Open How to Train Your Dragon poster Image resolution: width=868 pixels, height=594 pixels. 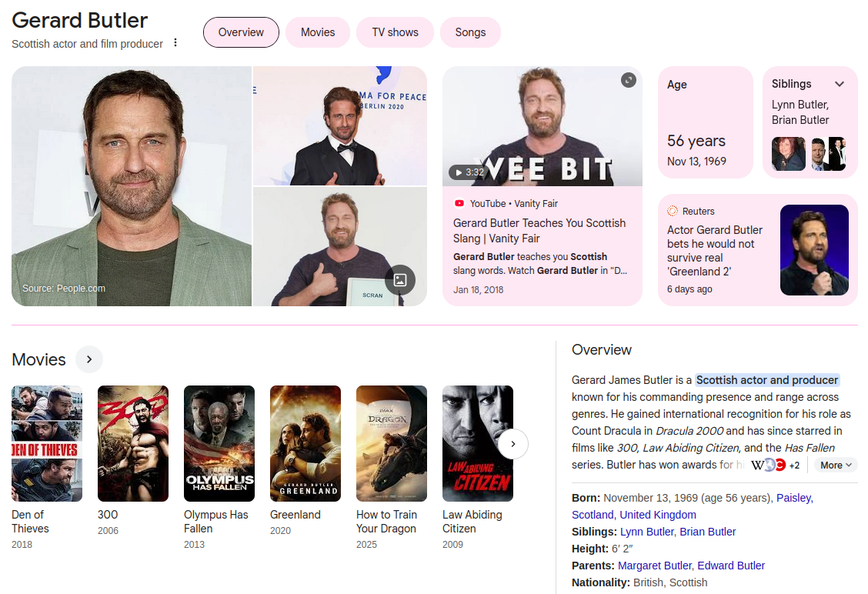[392, 443]
